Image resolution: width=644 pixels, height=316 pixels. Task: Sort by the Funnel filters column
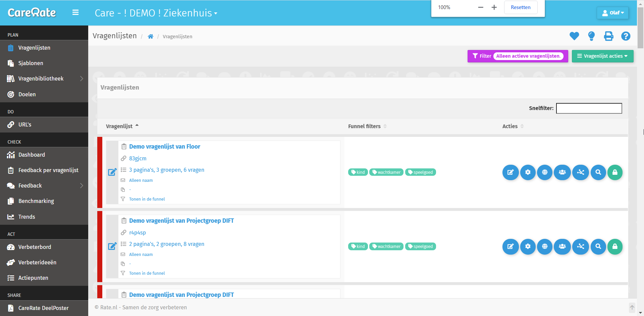click(367, 126)
